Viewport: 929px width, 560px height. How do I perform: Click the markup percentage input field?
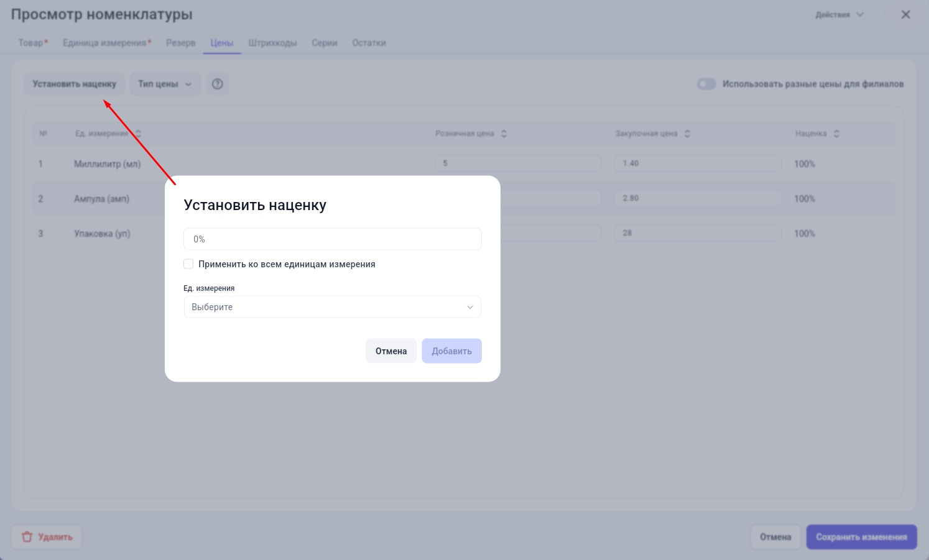pyautogui.click(x=333, y=239)
